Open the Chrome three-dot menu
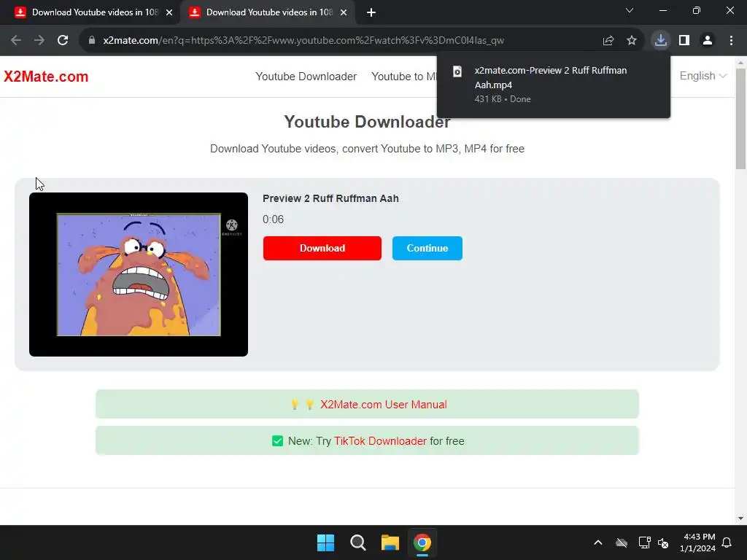This screenshot has width=747, height=560. [x=731, y=41]
